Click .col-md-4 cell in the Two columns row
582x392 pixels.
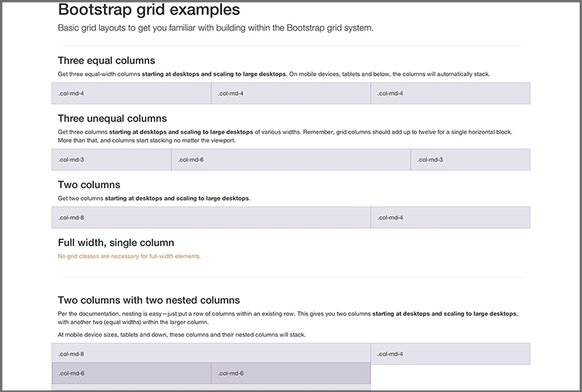pos(450,217)
